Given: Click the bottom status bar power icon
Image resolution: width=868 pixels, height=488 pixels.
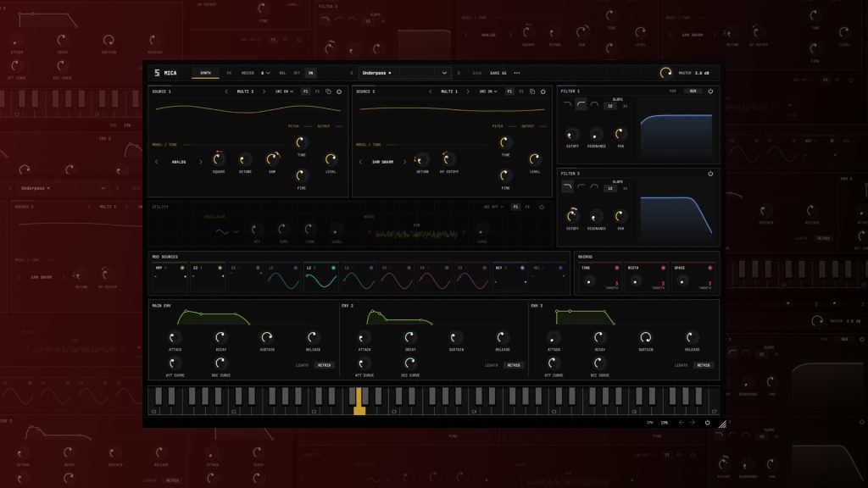Looking at the screenshot, I should (x=708, y=423).
